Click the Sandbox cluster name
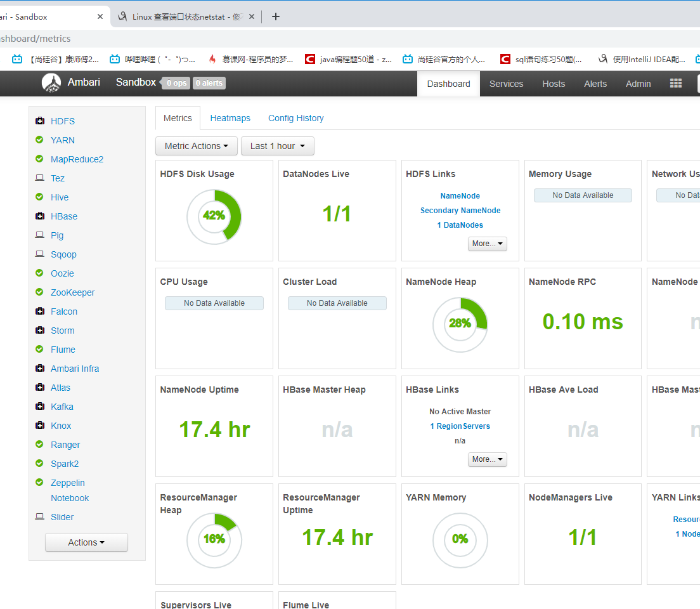The image size is (700, 609). (x=136, y=82)
